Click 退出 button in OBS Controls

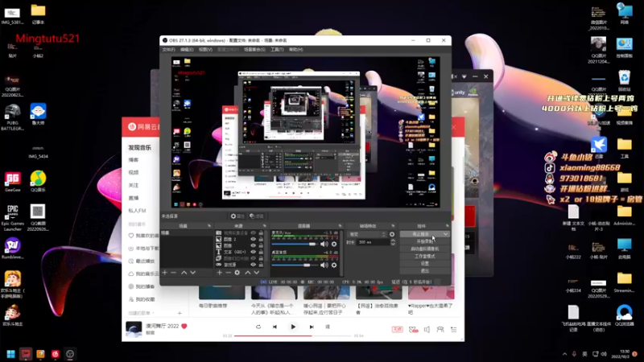click(425, 271)
